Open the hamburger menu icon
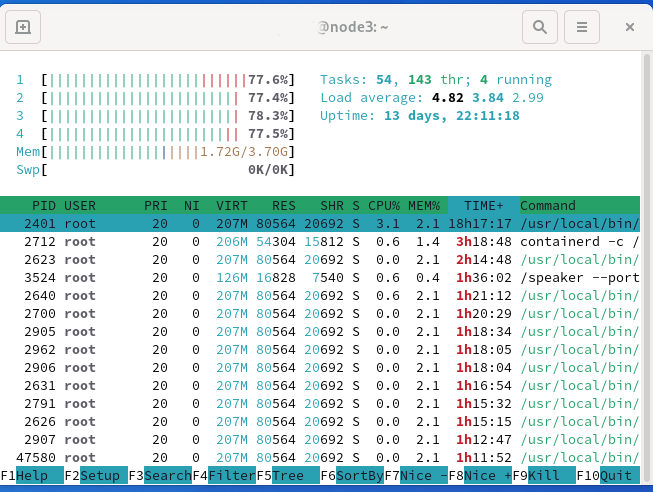This screenshot has height=492, width=653. [x=582, y=27]
